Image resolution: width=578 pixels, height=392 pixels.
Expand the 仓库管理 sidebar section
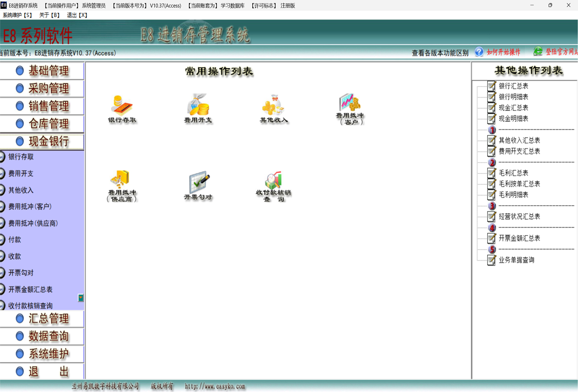[42, 124]
